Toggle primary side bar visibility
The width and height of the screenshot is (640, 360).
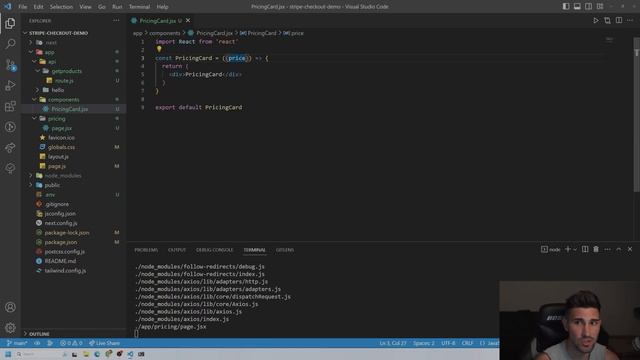(566, 7)
